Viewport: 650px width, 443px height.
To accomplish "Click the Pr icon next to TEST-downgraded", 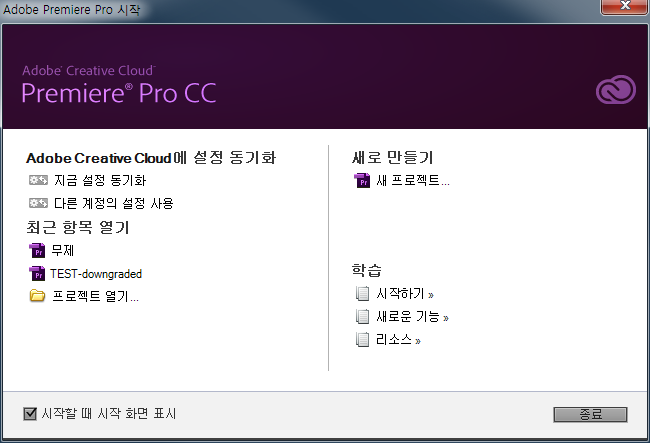I will 37,274.
